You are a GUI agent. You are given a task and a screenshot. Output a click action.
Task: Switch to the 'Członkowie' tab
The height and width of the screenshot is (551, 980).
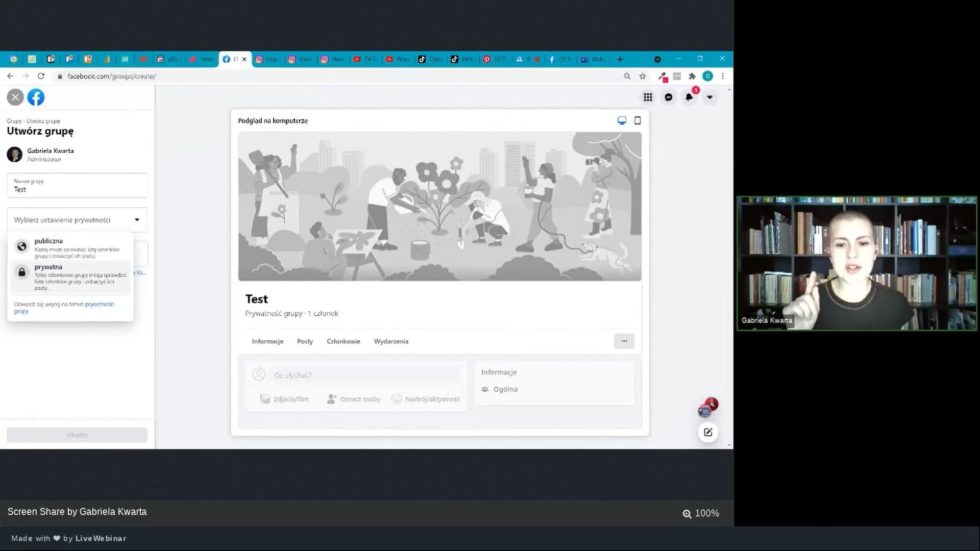click(x=343, y=341)
